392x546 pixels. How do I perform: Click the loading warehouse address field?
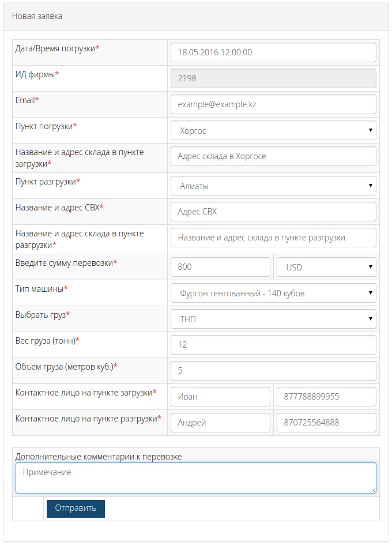273,156
